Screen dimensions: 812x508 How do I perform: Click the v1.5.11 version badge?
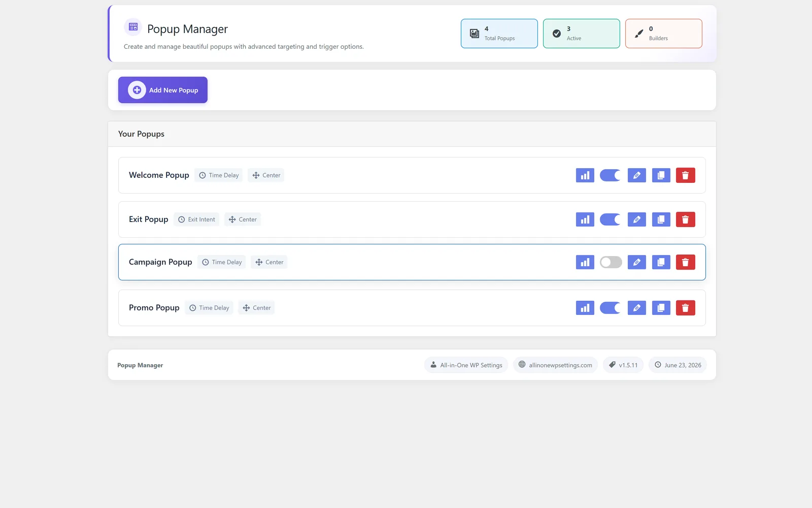coord(623,365)
